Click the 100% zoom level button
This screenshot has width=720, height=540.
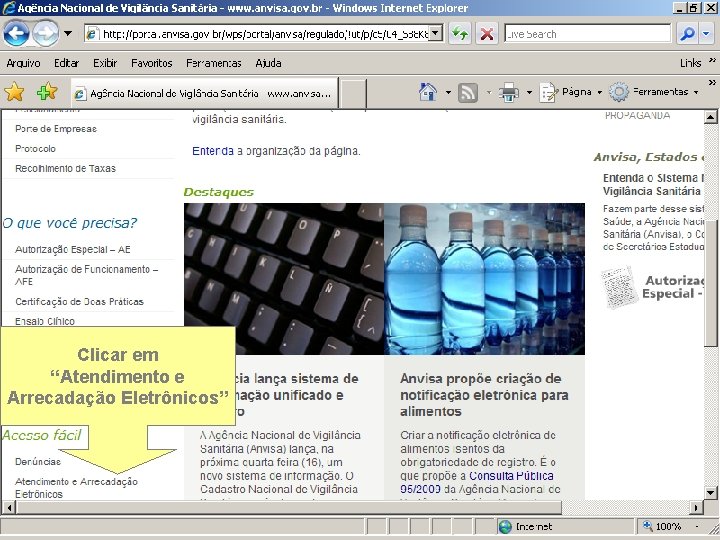click(x=662, y=526)
